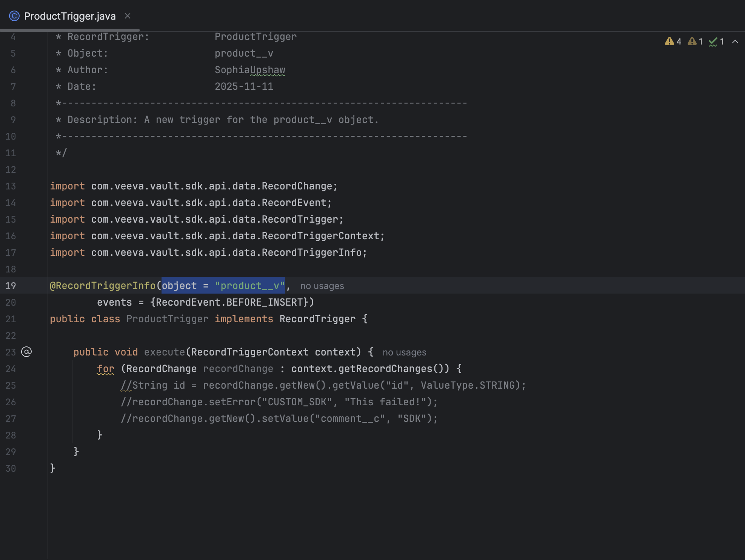Click the RecordChange import on line 13

click(194, 186)
